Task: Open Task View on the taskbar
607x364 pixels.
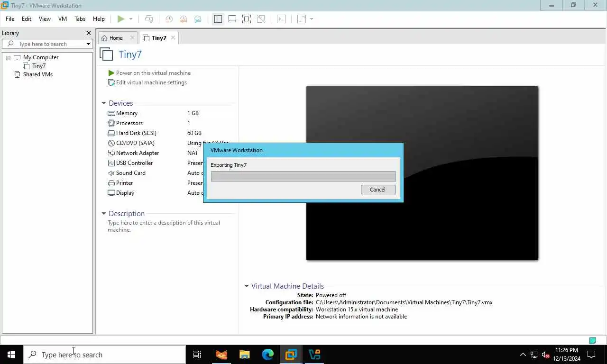Action: [x=197, y=355]
